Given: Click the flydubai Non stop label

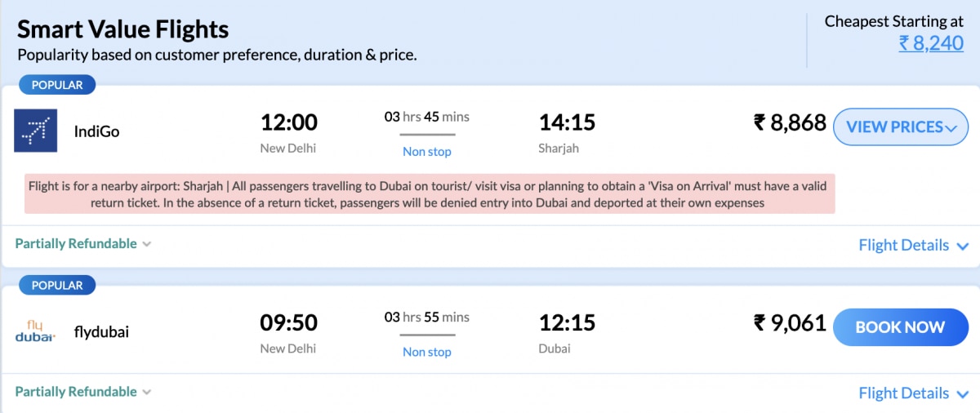Looking at the screenshot, I should click(x=426, y=353).
